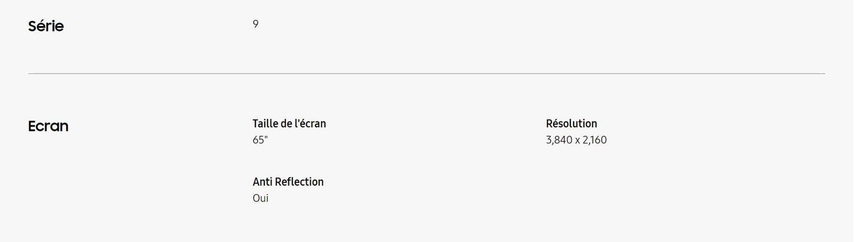This screenshot has width=868, height=242.
Task: Click the x separator in the resolution value
Action: (x=578, y=140)
